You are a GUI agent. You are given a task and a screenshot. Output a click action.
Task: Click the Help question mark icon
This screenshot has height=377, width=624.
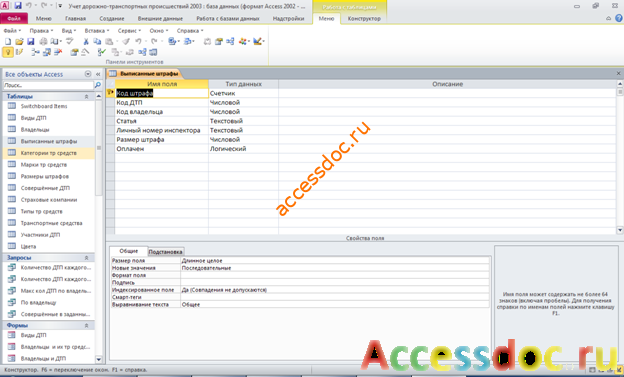(x=619, y=18)
